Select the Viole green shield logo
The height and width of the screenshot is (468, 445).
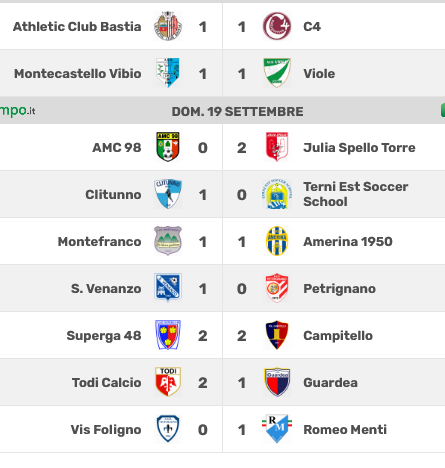coord(277,73)
